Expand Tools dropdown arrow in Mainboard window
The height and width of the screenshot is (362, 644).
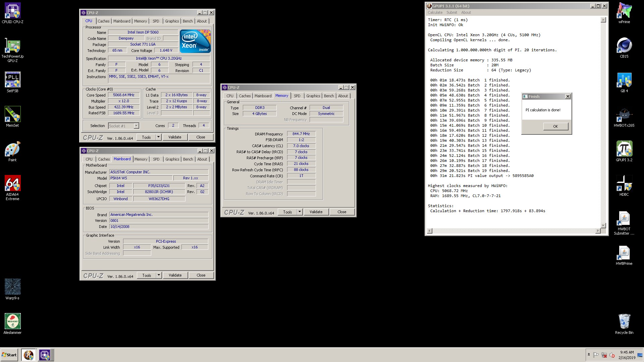point(159,275)
